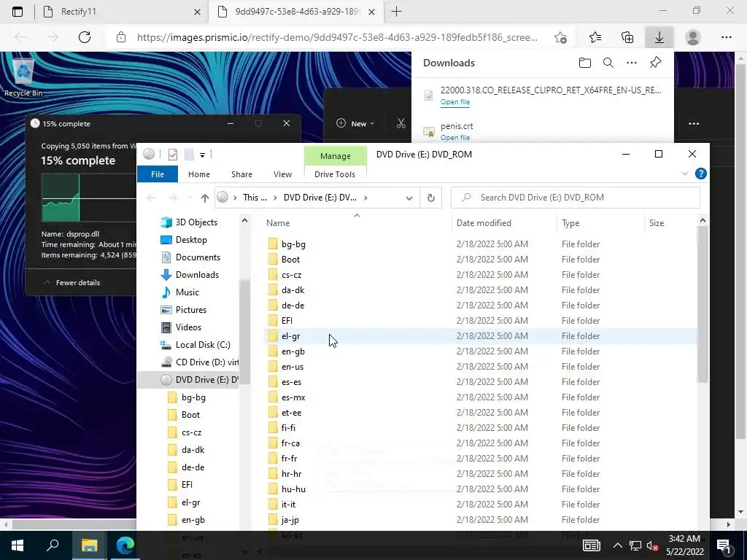
Task: Click New button in dark Explorer window
Action: 355,123
